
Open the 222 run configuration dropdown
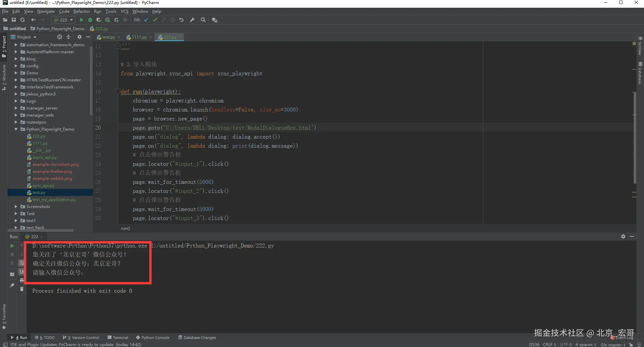point(63,20)
